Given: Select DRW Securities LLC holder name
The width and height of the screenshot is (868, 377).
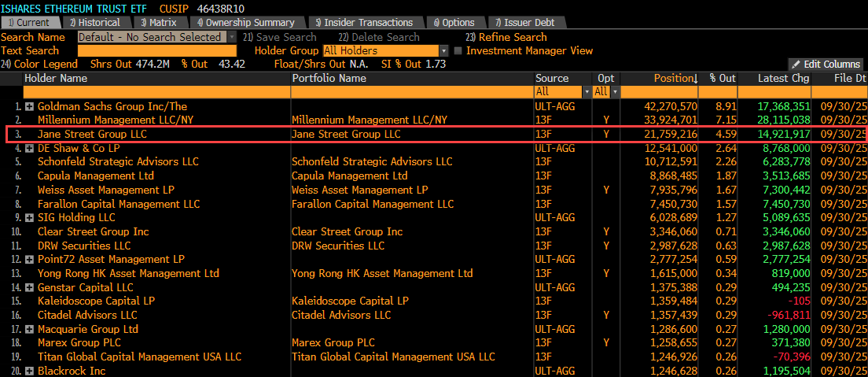Looking at the screenshot, I should 84,246.
